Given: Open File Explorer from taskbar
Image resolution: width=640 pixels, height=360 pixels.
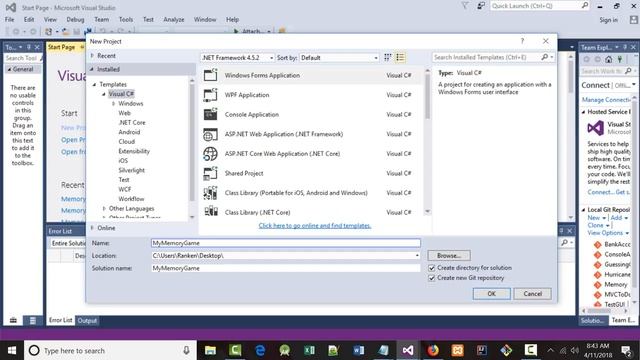Looking at the screenshot, I should [x=210, y=350].
